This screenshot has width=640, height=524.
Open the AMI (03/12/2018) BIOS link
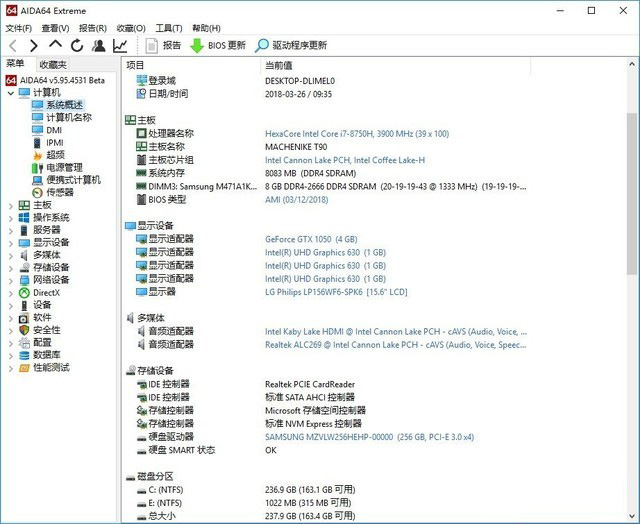pos(296,200)
